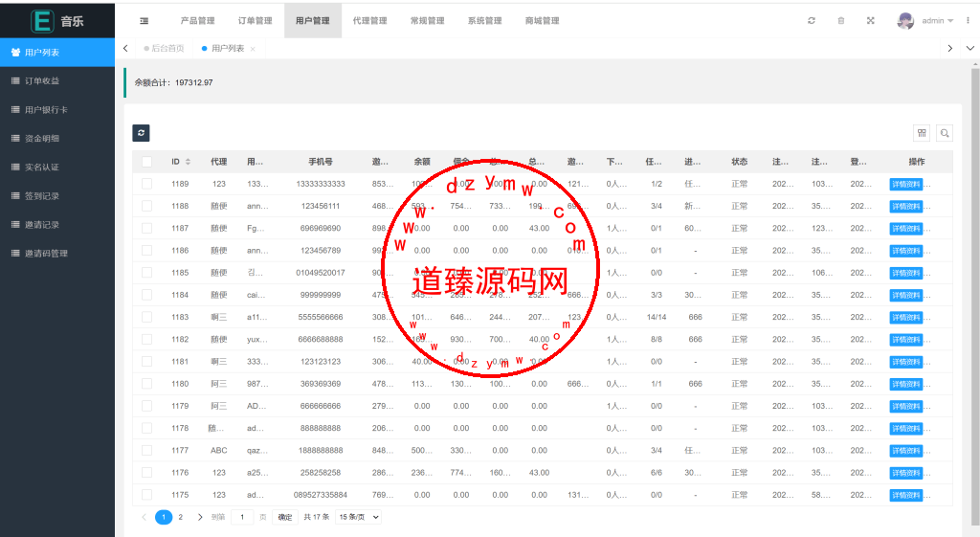Open the 商城管理 top menu
The height and width of the screenshot is (537, 980).
click(x=543, y=21)
